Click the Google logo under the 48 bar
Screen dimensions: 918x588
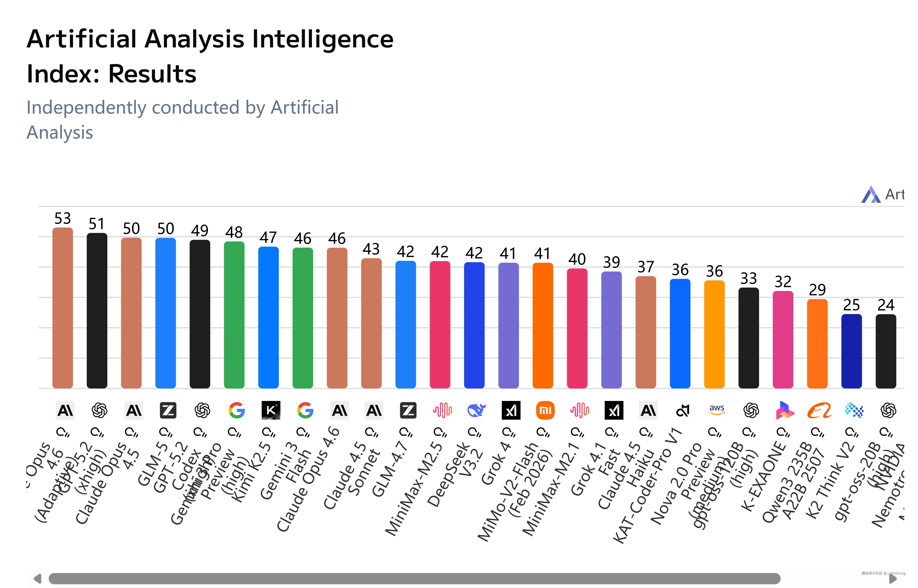click(236, 410)
